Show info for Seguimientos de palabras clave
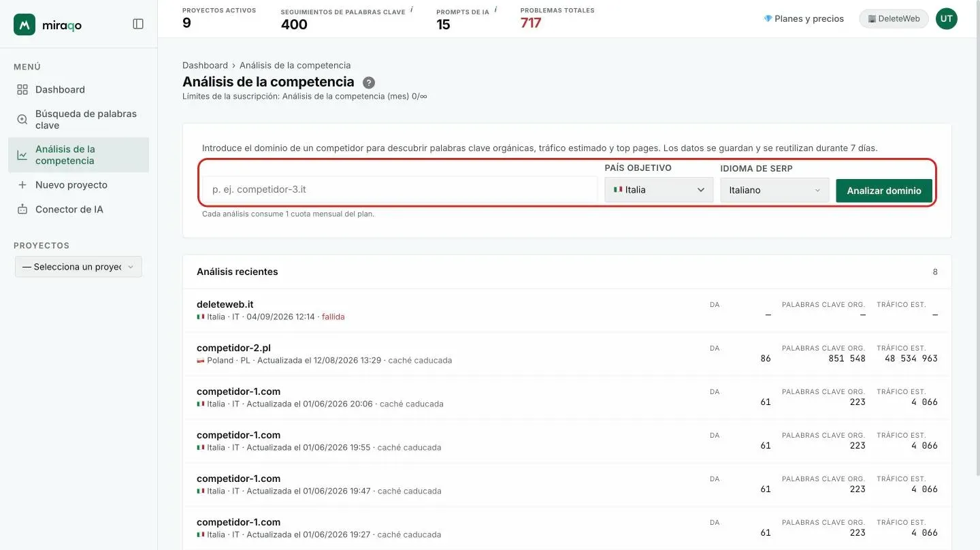The width and height of the screenshot is (980, 550). (412, 10)
